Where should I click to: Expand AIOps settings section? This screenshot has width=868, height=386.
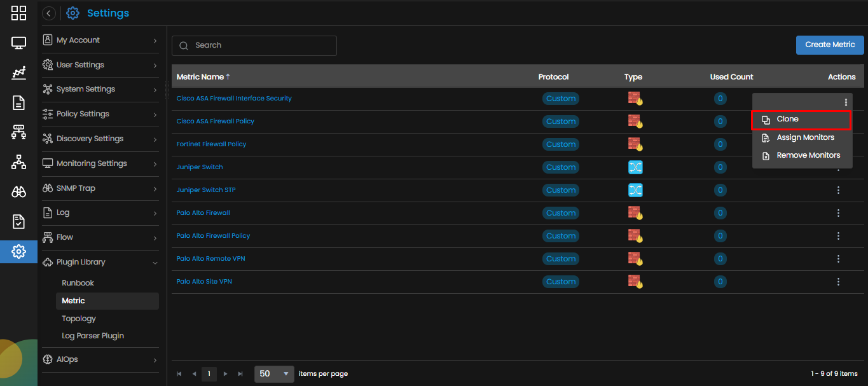(100, 359)
